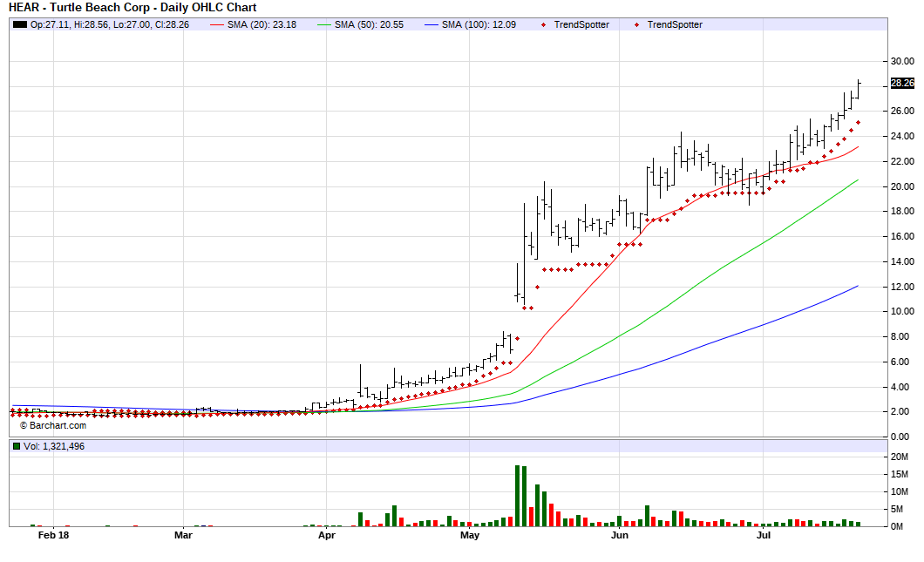
Task: Click the 10M volume axis label
Action: (x=900, y=492)
